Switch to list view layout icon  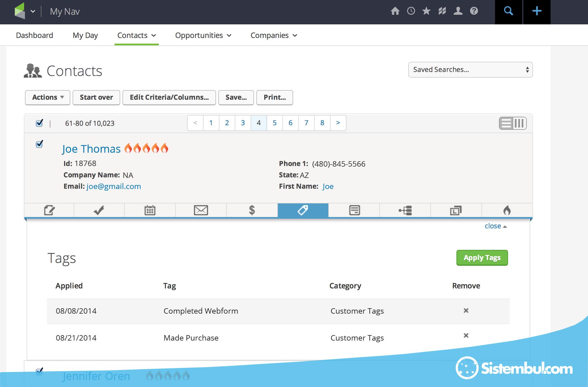506,123
